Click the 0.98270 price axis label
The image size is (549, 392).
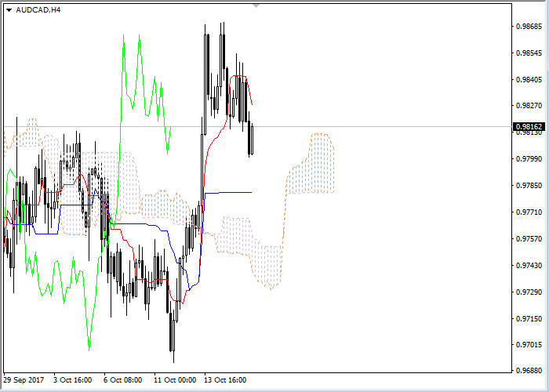[x=529, y=106]
